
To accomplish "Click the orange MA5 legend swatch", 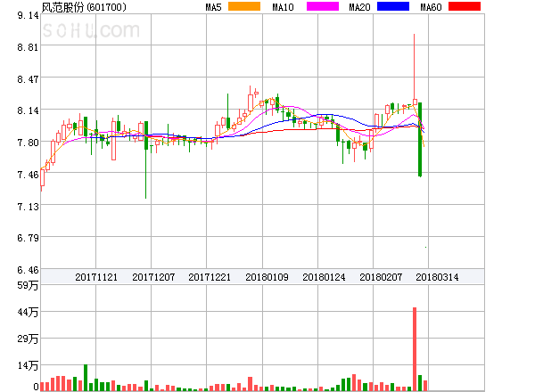I will click(x=244, y=6).
